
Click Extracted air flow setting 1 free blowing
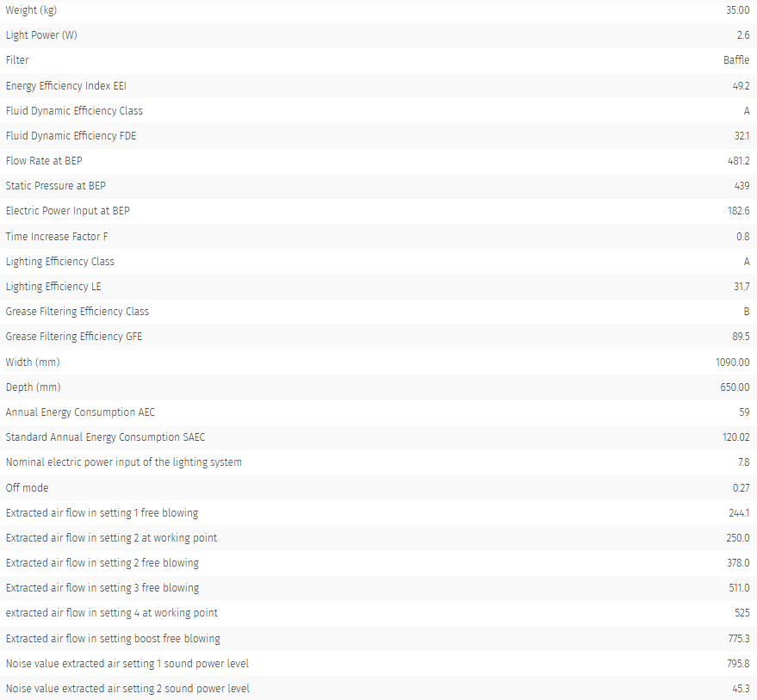[102, 513]
